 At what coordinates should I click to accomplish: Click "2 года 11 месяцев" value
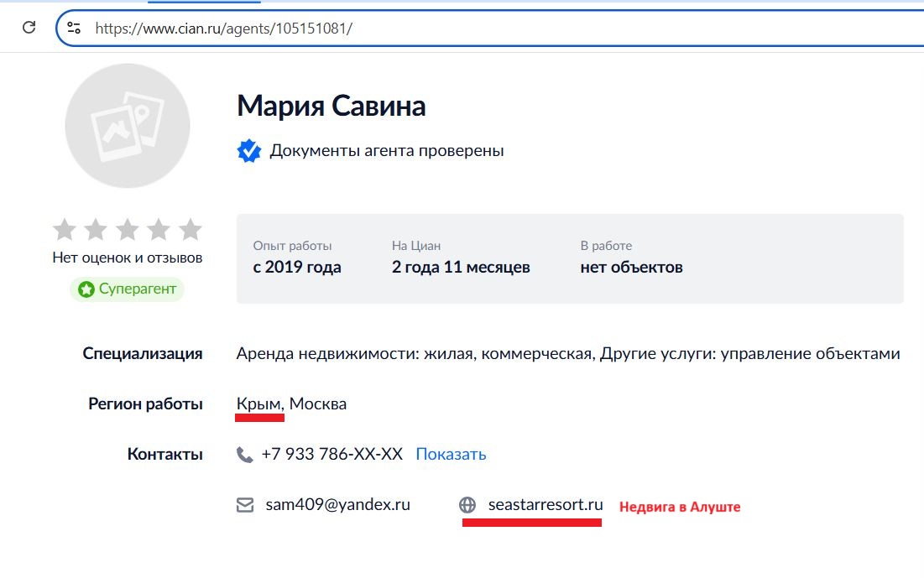[461, 268]
